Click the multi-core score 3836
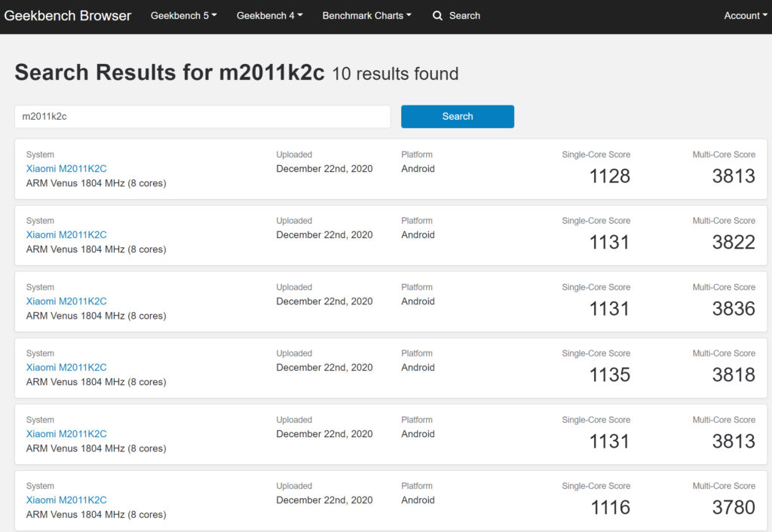 (x=734, y=308)
